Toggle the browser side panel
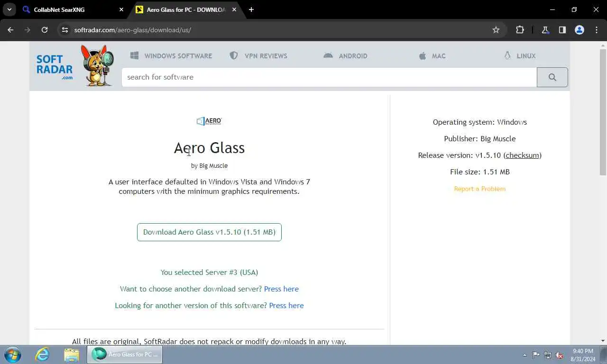 click(562, 30)
